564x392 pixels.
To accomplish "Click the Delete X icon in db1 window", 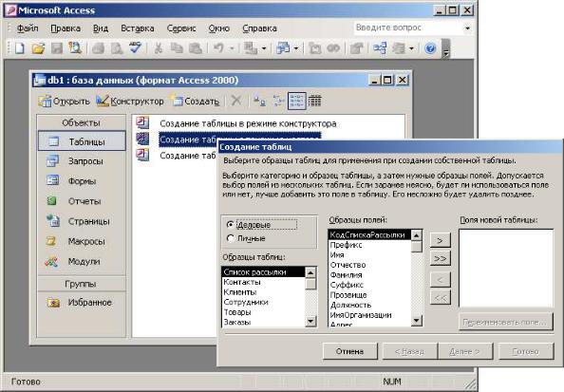I will coord(236,101).
